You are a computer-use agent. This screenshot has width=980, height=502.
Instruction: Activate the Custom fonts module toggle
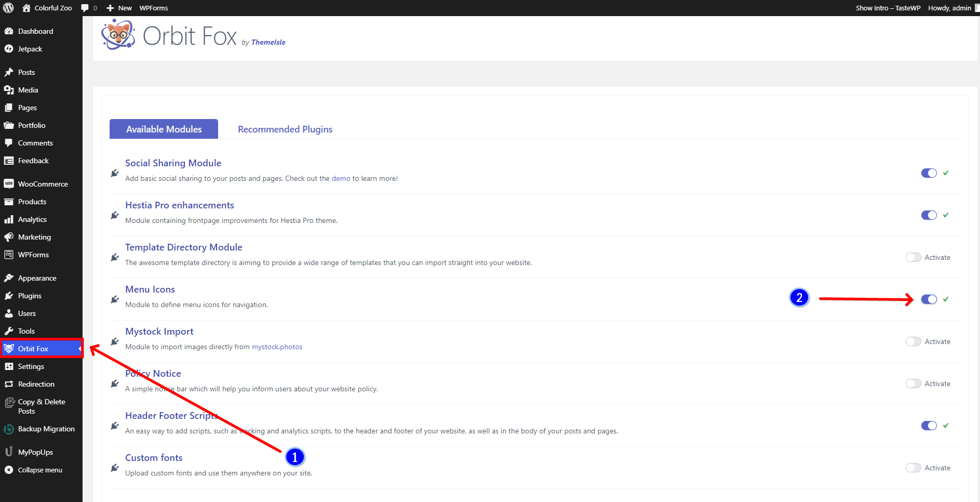[x=913, y=468]
